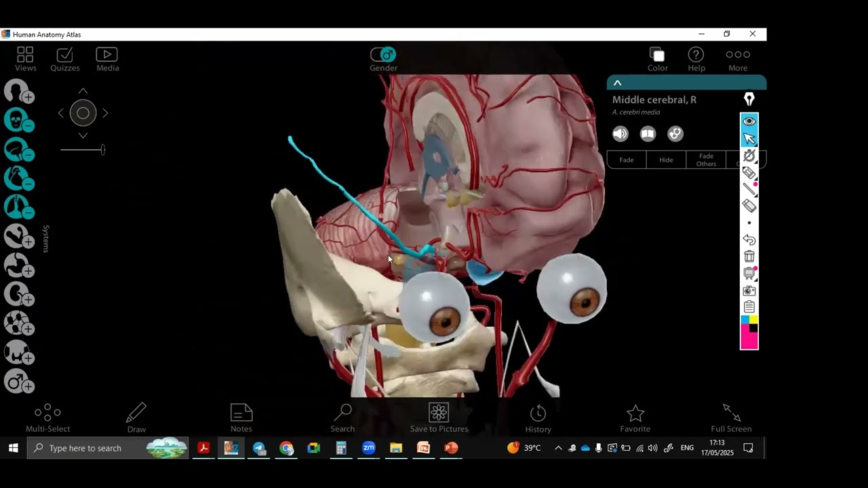Toggle the pen nib drawing toolbar
The image size is (868, 488).
(749, 100)
